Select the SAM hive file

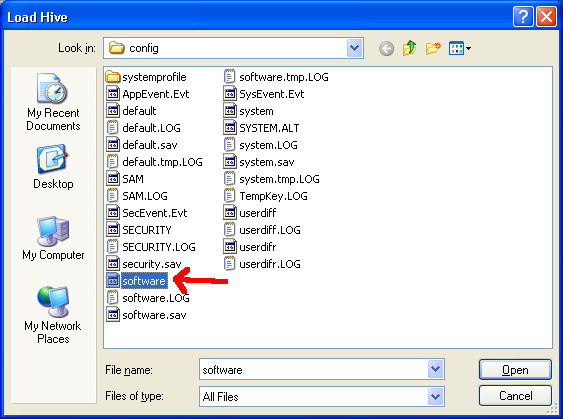coord(125,178)
